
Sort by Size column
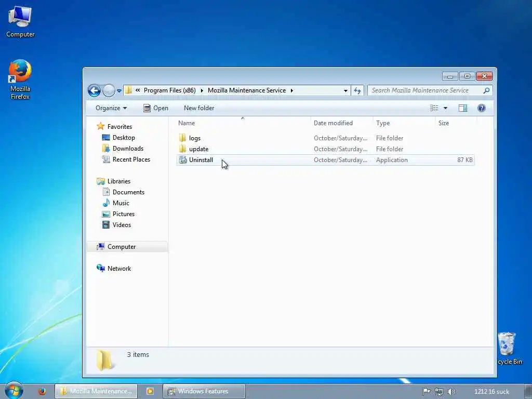point(456,123)
